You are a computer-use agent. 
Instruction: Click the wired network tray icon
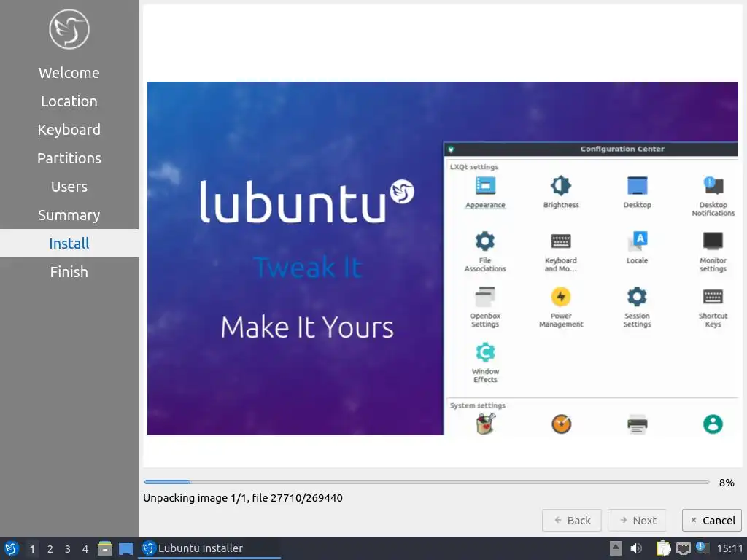tap(683, 548)
